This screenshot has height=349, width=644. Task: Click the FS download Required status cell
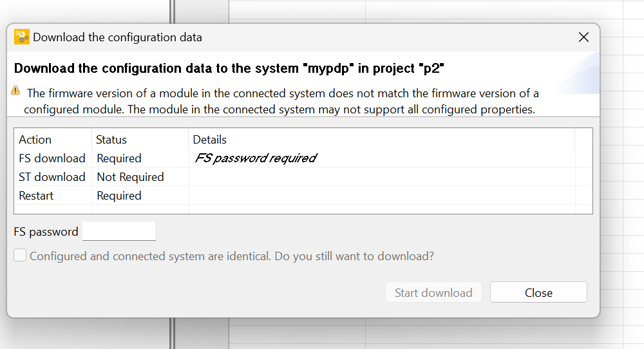click(x=119, y=158)
